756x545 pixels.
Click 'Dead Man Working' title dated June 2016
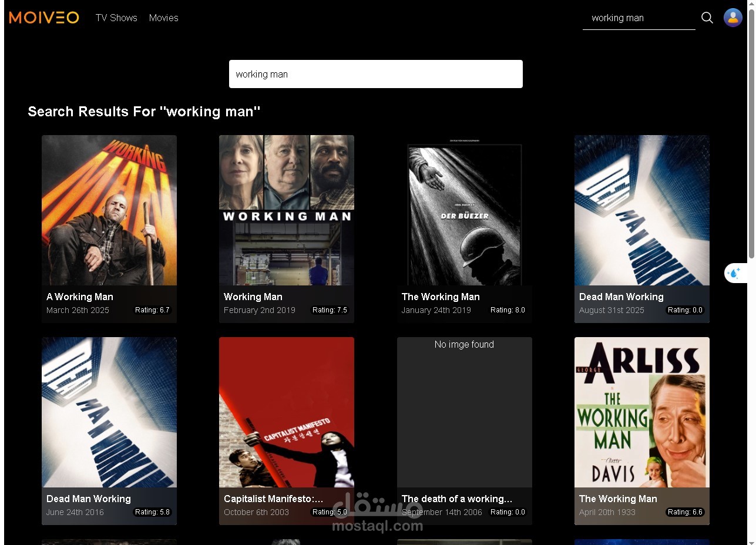pos(89,499)
